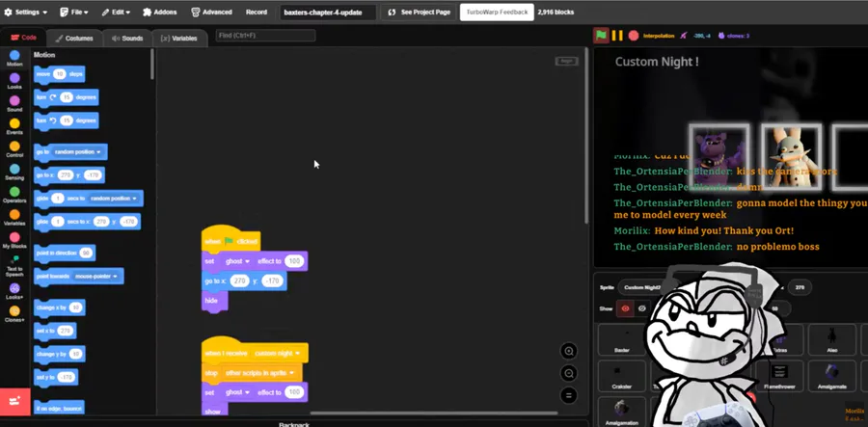The image size is (868, 427).
Task: Open other scripts in sprite dropdown
Action: click(x=259, y=373)
